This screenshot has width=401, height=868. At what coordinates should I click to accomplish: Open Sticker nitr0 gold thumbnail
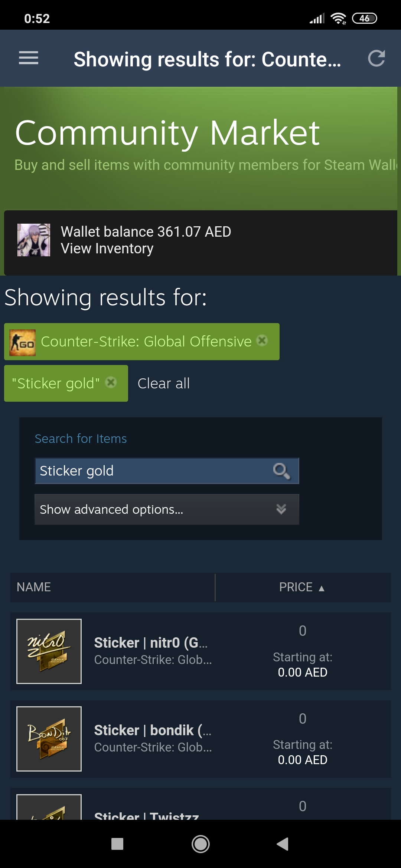point(49,651)
